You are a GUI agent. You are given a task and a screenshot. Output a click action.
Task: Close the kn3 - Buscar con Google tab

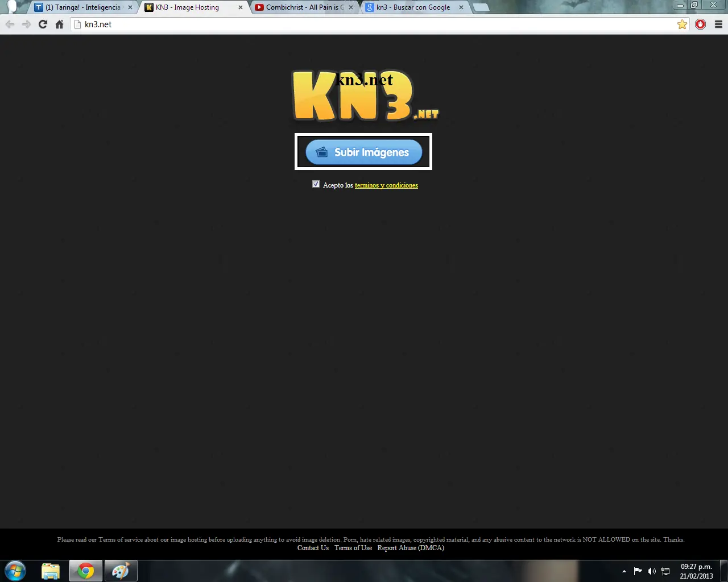[461, 7]
